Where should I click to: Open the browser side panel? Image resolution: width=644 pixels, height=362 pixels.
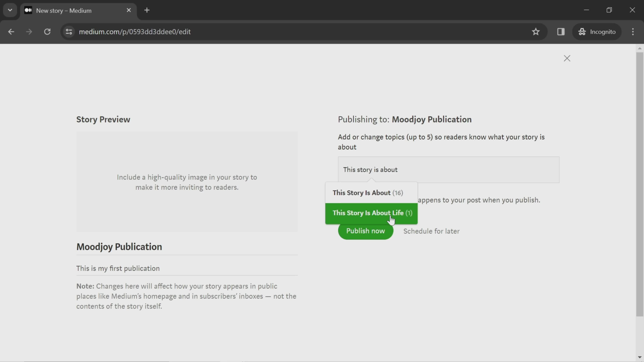(561, 32)
